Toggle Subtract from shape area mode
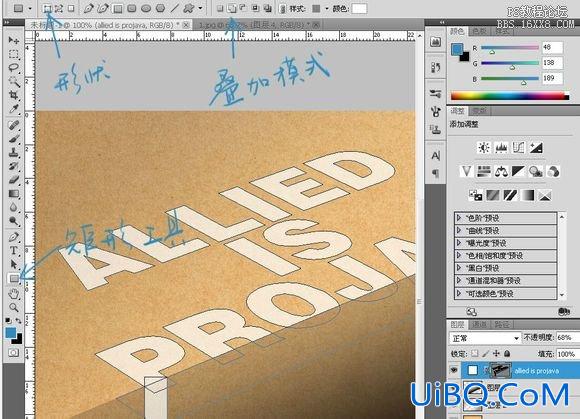The height and width of the screenshot is (419, 580). click(243, 8)
